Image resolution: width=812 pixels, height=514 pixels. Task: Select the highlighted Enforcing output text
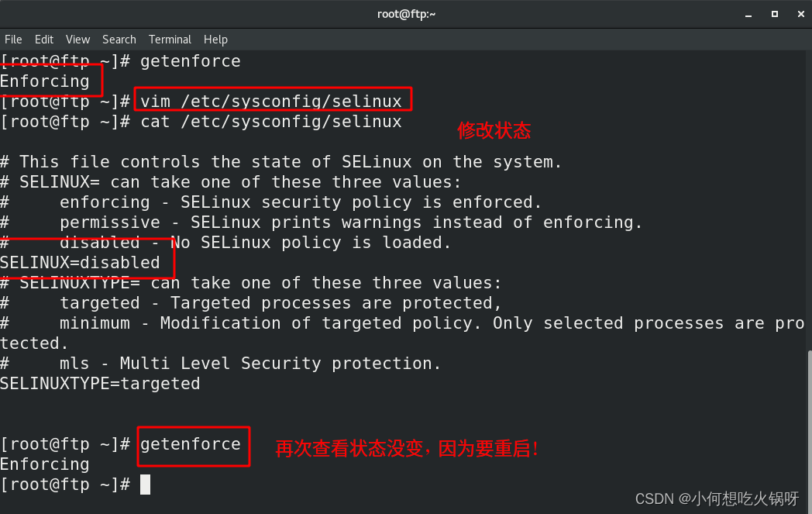44,81
